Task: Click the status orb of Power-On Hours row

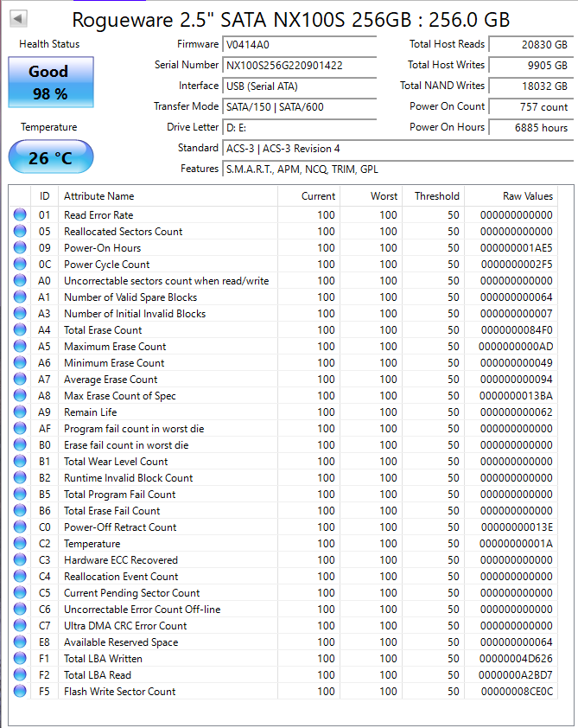Action: [x=20, y=247]
